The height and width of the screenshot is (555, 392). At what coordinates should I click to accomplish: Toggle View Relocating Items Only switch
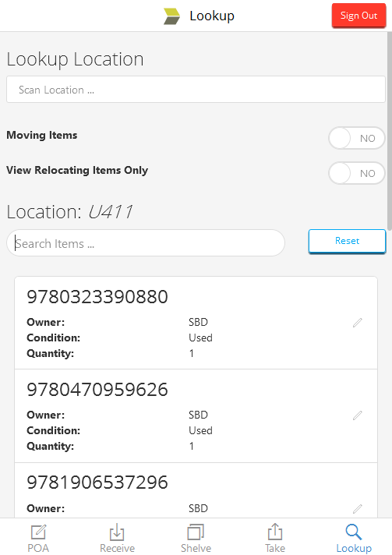coord(357,173)
